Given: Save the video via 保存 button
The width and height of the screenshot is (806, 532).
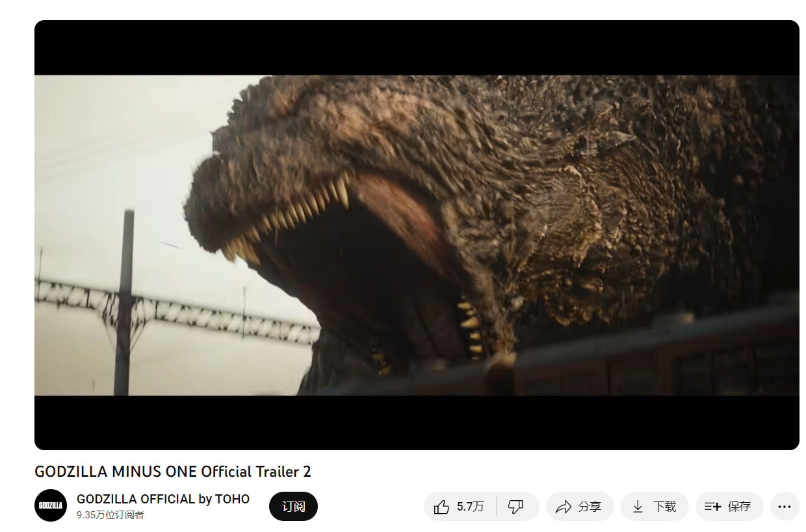Looking at the screenshot, I should tap(729, 507).
